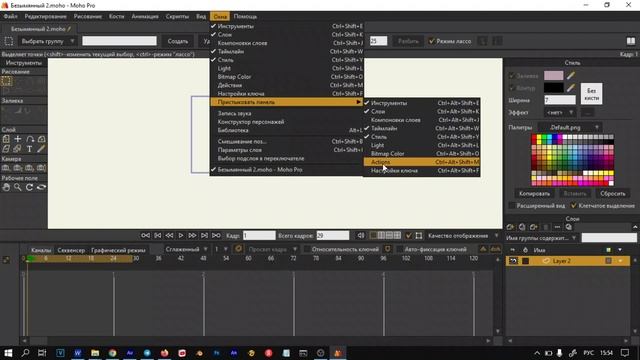Viewport: 640px width, 360px height.
Task: Click the Всего кадров total frames field
Action: (x=333, y=236)
